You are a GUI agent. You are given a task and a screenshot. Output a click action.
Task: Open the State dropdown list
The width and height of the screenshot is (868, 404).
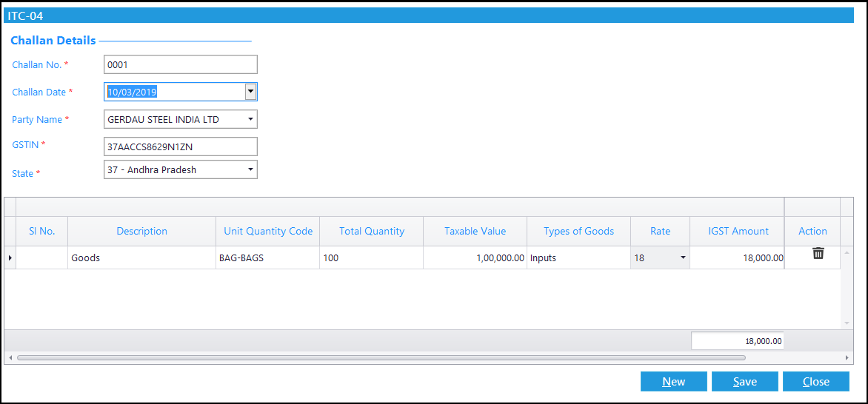point(250,169)
